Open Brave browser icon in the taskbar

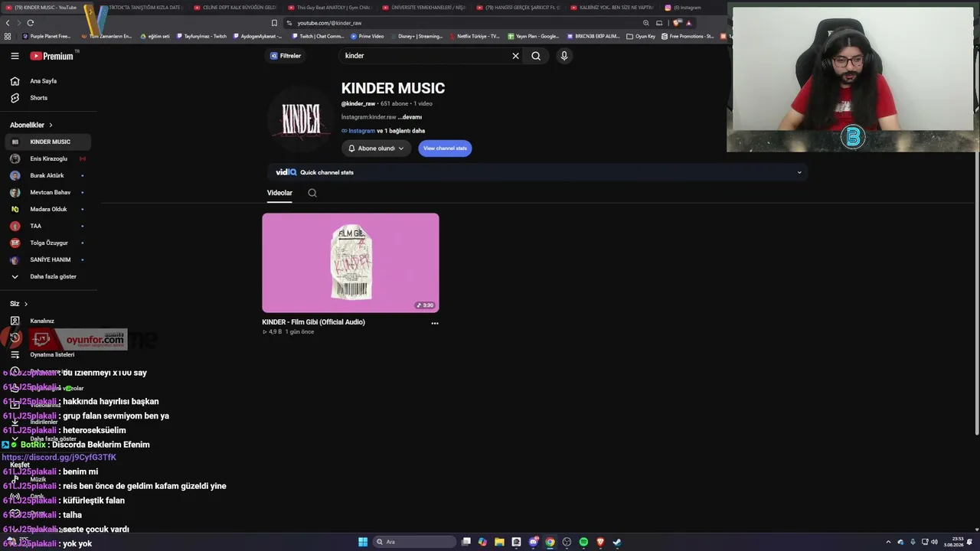pos(600,542)
